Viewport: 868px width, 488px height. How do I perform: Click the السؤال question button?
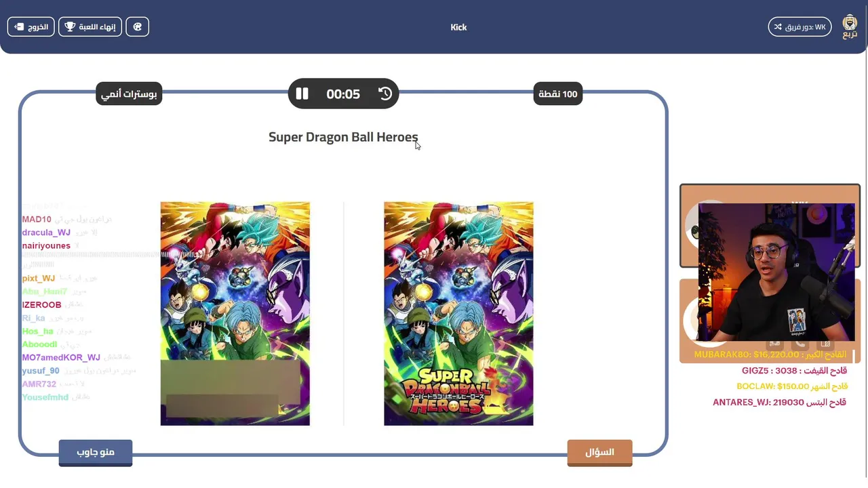coord(599,452)
